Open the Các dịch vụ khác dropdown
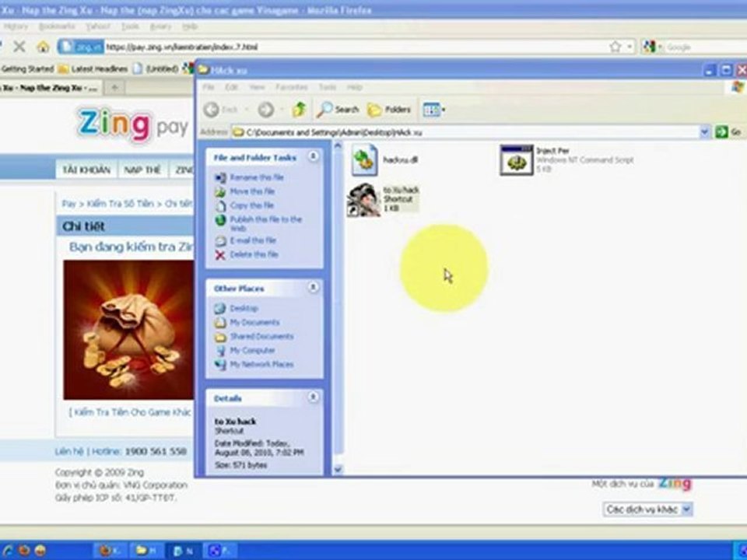Viewport: 747px width, 560px height. pos(648,509)
